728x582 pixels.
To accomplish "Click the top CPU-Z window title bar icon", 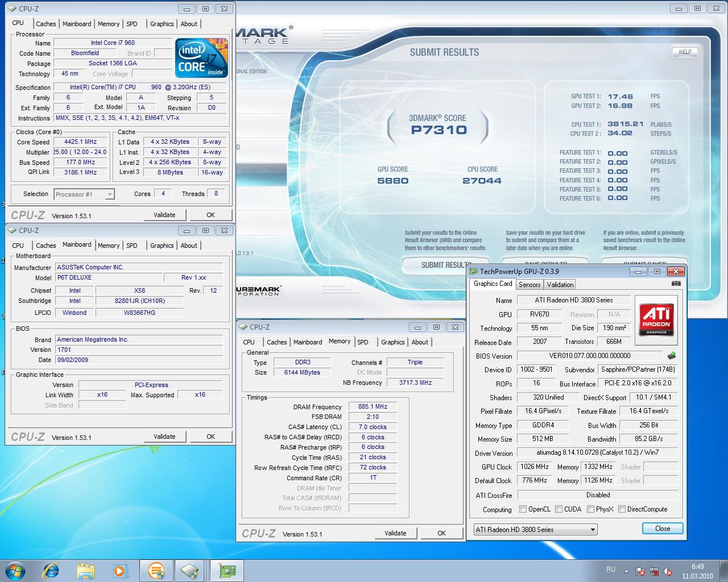I will (13, 9).
